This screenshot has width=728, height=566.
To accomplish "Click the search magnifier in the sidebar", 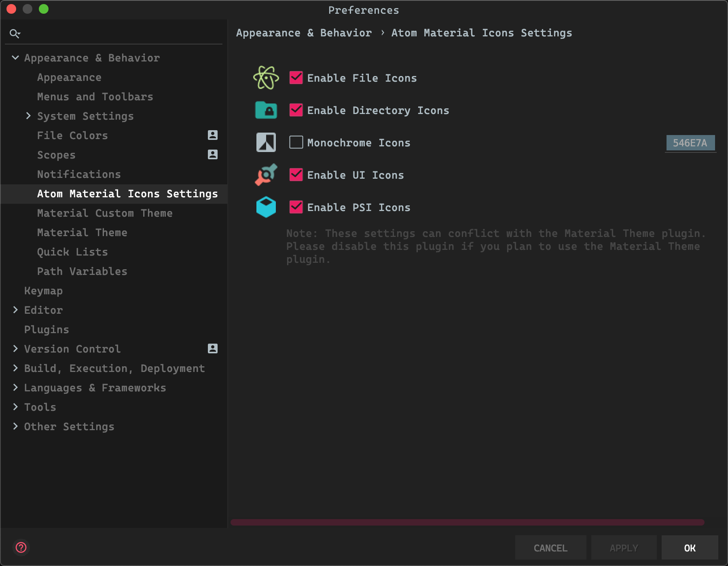I will [x=15, y=34].
